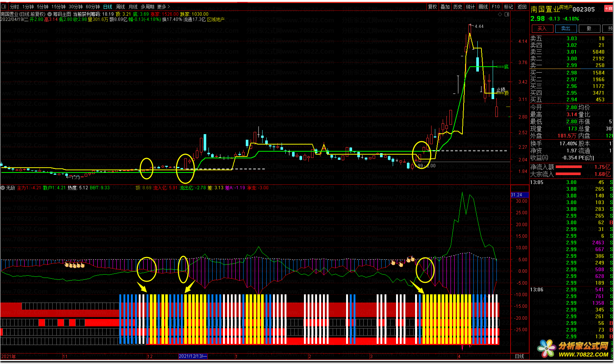The height and width of the screenshot is (364, 615).
Task: Switch to 月线 monthly chart
Action: 133,7
